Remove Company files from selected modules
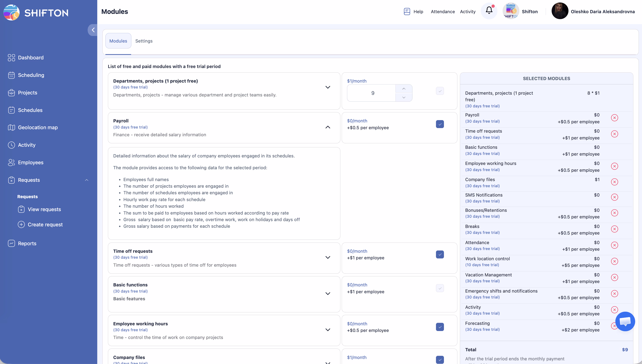Image resolution: width=642 pixels, height=364 pixels. click(x=614, y=182)
